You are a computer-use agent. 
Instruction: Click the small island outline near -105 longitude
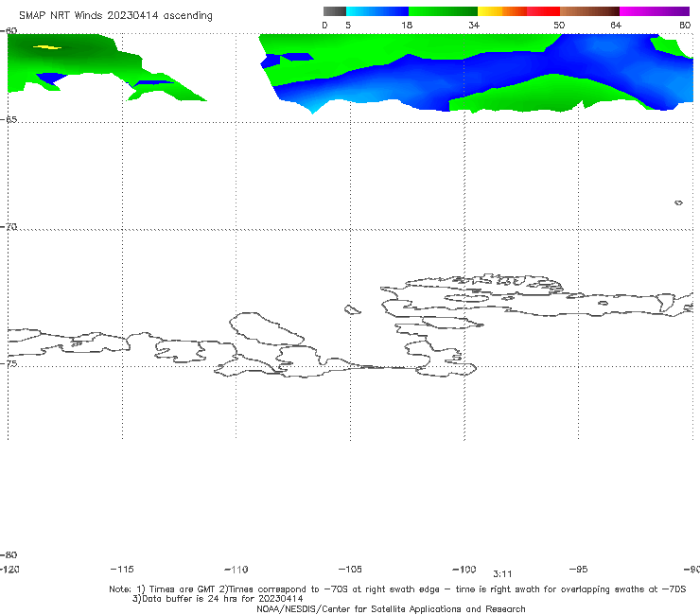pyautogui.click(x=352, y=309)
